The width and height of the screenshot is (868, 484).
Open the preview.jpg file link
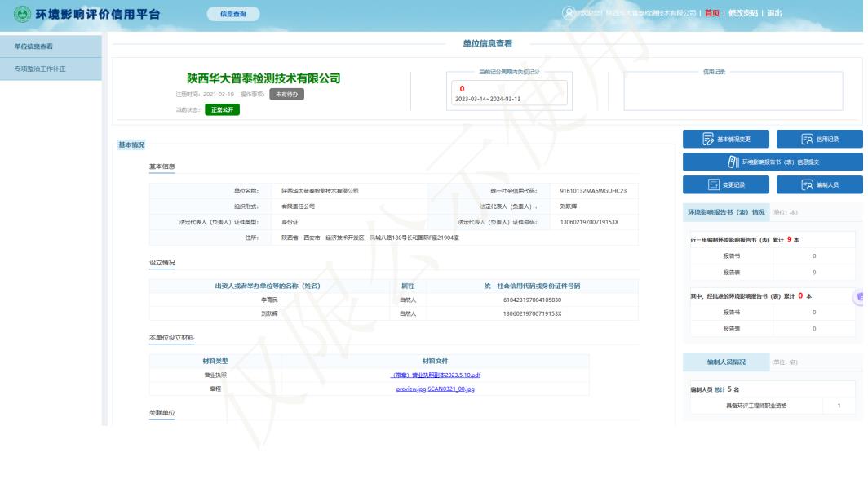[x=411, y=389]
